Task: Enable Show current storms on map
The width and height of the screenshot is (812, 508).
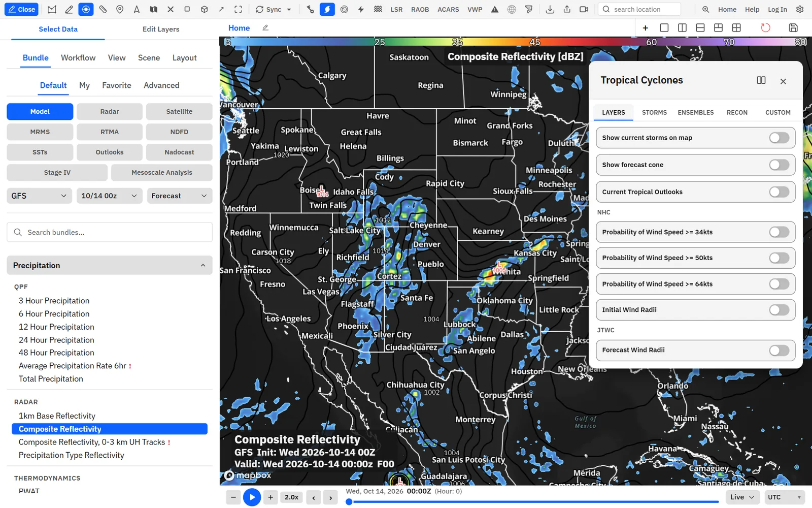Action: (x=779, y=138)
